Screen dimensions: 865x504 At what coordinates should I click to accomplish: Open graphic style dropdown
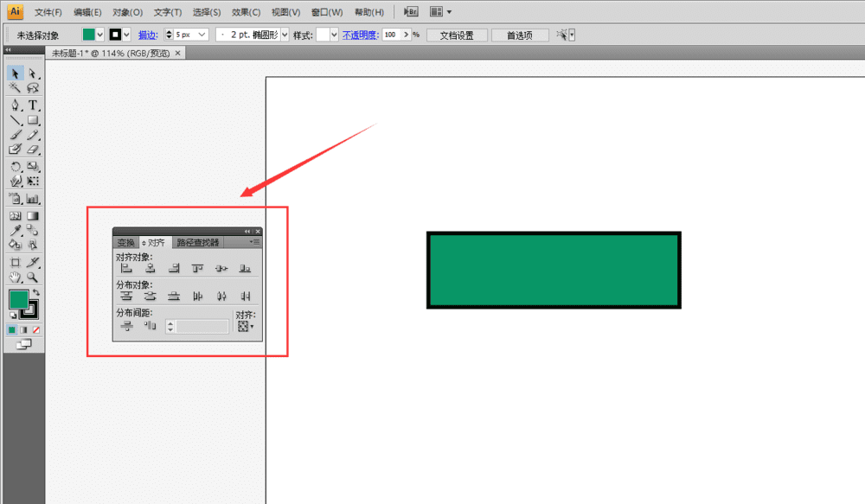coord(334,35)
